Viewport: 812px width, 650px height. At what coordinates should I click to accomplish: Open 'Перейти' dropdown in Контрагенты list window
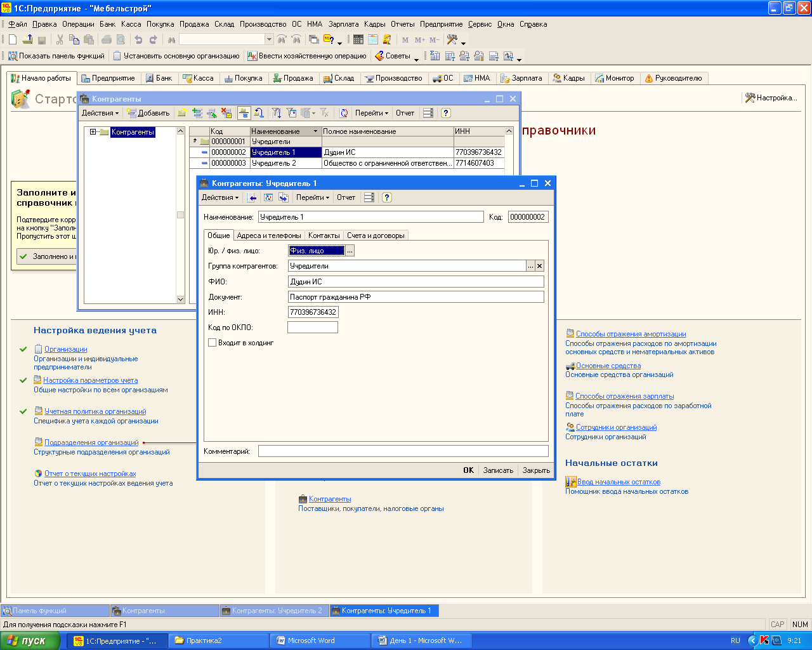tap(372, 113)
